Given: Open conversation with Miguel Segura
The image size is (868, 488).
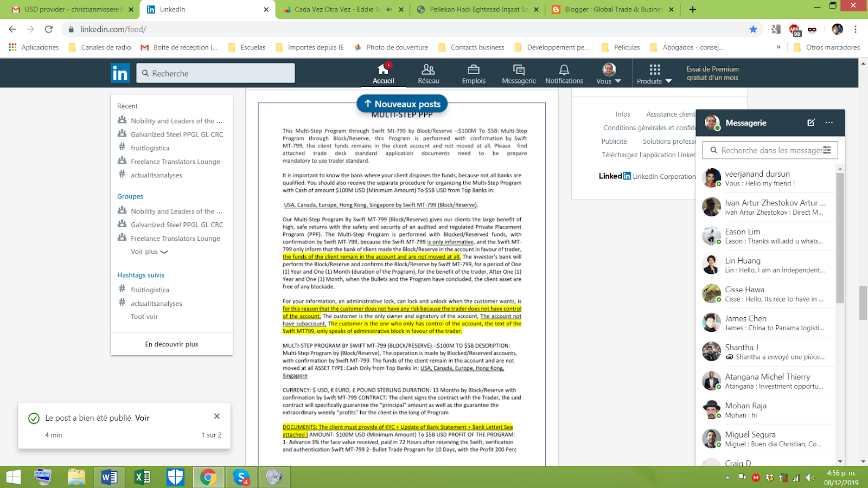Looking at the screenshot, I should pyautogui.click(x=768, y=439).
